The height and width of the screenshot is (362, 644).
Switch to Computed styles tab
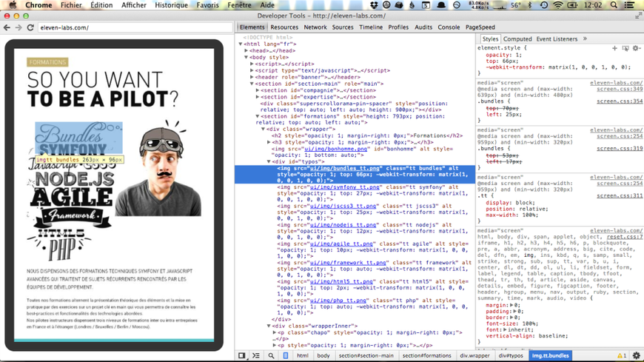517,39
